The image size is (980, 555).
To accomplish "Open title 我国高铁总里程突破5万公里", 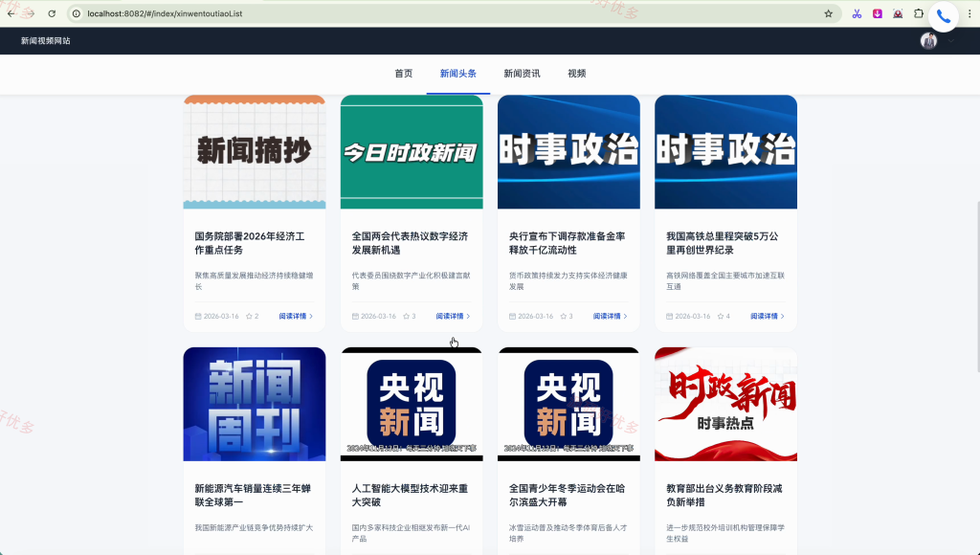I will coord(722,243).
